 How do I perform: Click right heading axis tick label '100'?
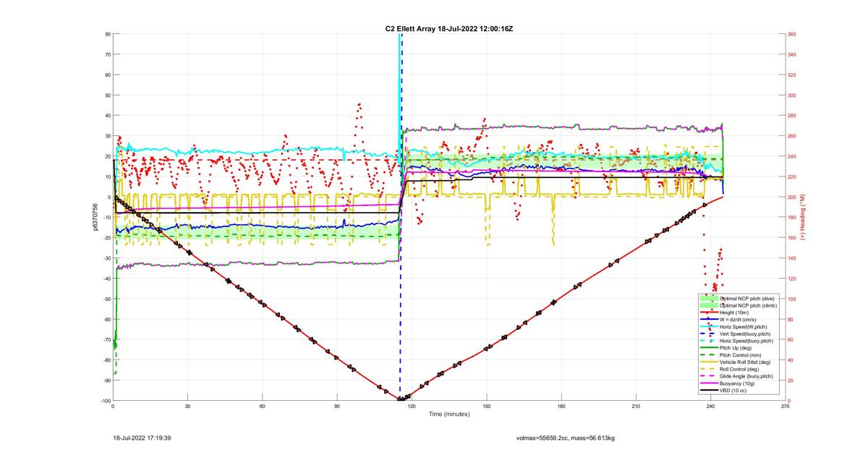click(x=793, y=299)
